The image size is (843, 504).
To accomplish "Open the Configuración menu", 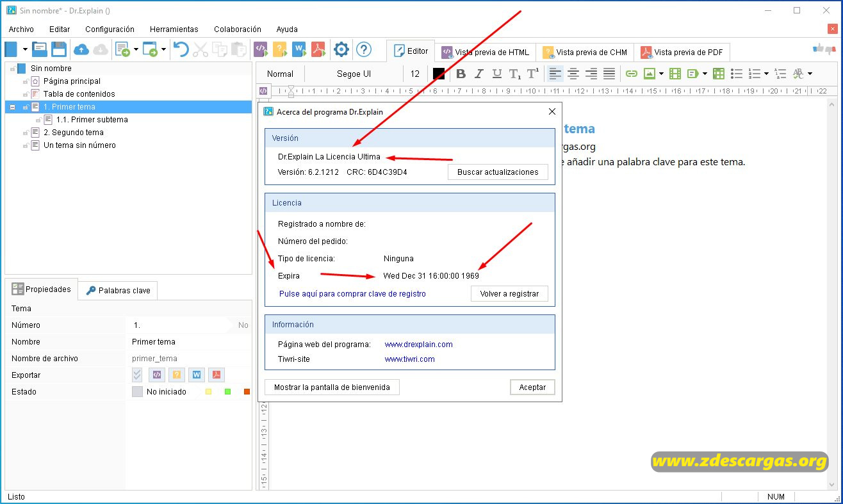I will [110, 29].
